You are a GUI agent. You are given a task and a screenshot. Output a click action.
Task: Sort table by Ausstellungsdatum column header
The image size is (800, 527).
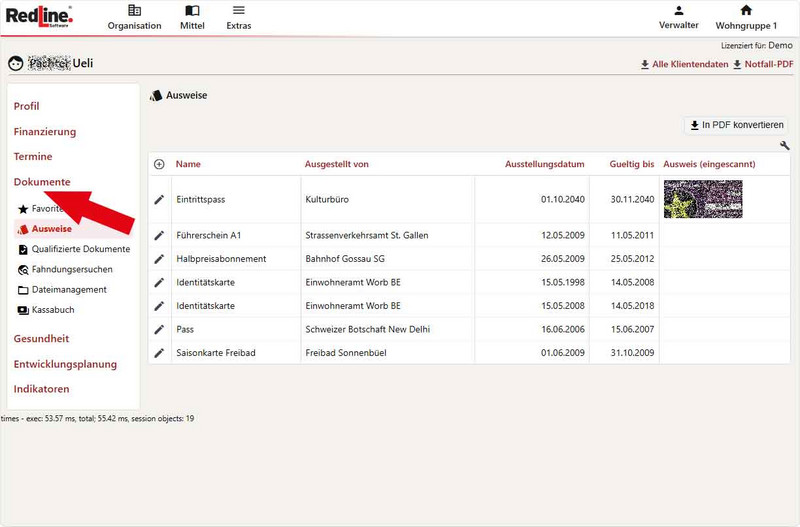coord(544,164)
